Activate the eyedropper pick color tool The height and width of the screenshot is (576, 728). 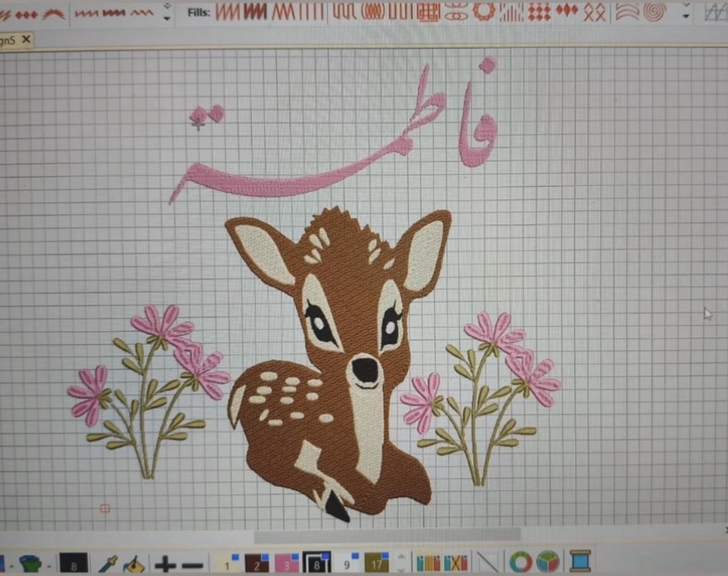[x=107, y=563]
